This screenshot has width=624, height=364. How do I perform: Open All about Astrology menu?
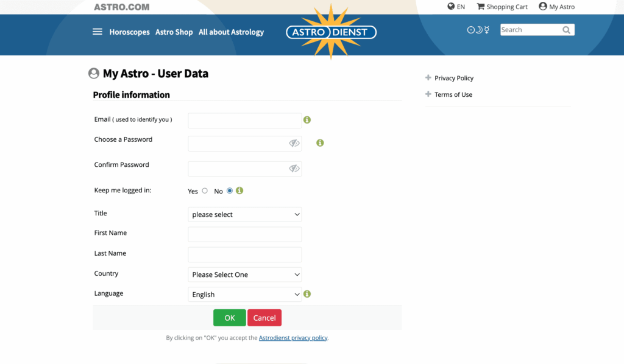coord(231,32)
